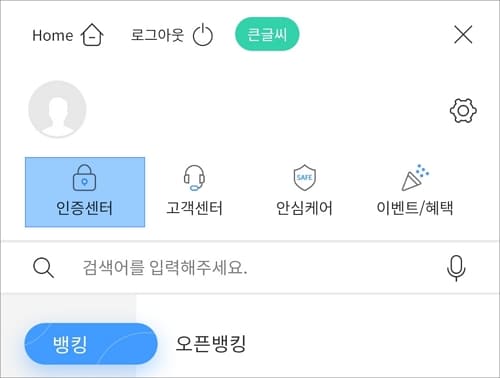Click the magnifying glass search icon

click(x=43, y=268)
